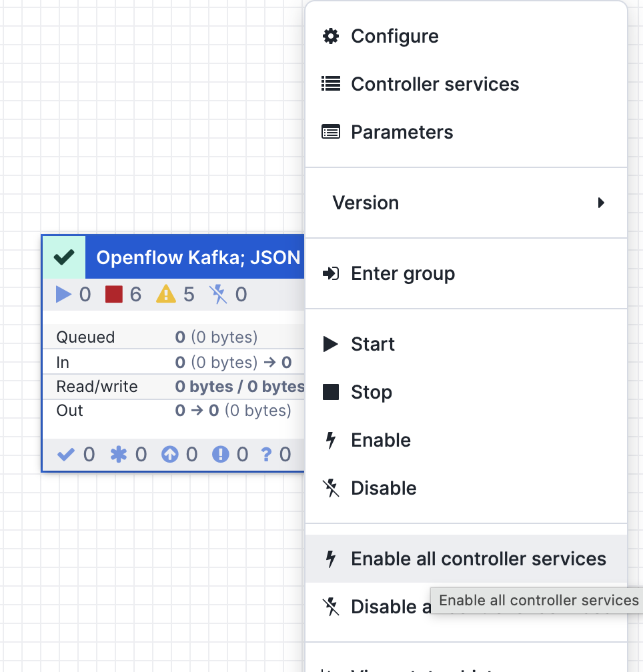This screenshot has height=672, width=643.
Task: Click the sync failure question mark icon
Action: 266,454
